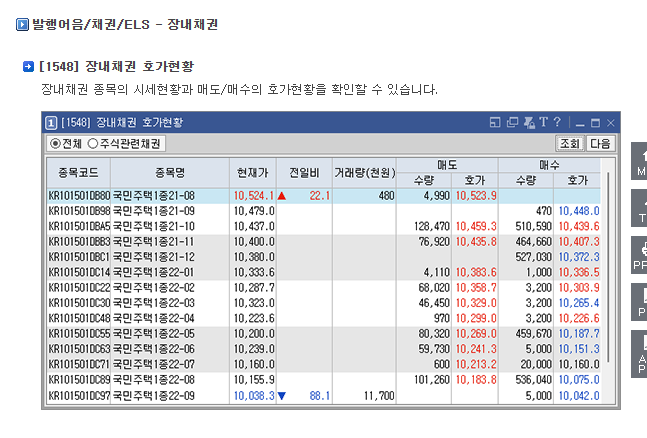Select 국민주택1종21-11 in the name column

point(154,241)
